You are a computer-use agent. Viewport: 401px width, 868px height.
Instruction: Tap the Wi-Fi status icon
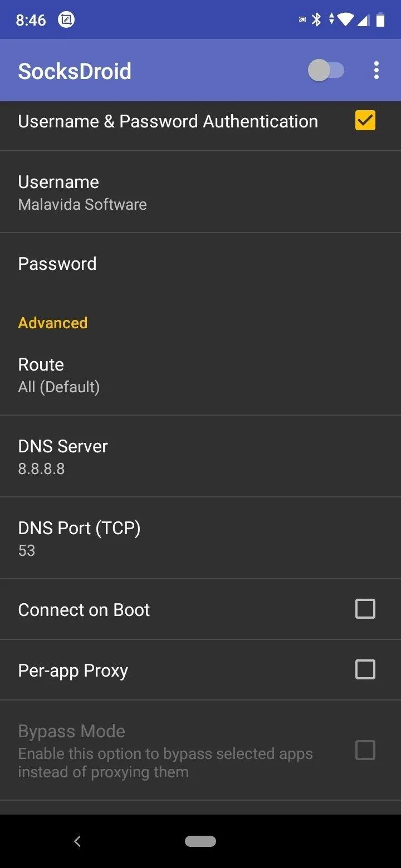pyautogui.click(x=345, y=20)
